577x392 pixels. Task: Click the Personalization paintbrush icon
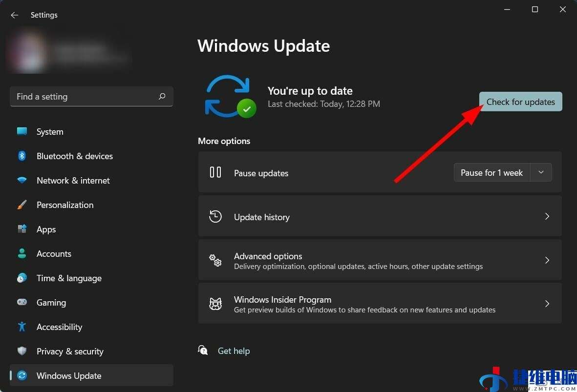click(x=22, y=205)
